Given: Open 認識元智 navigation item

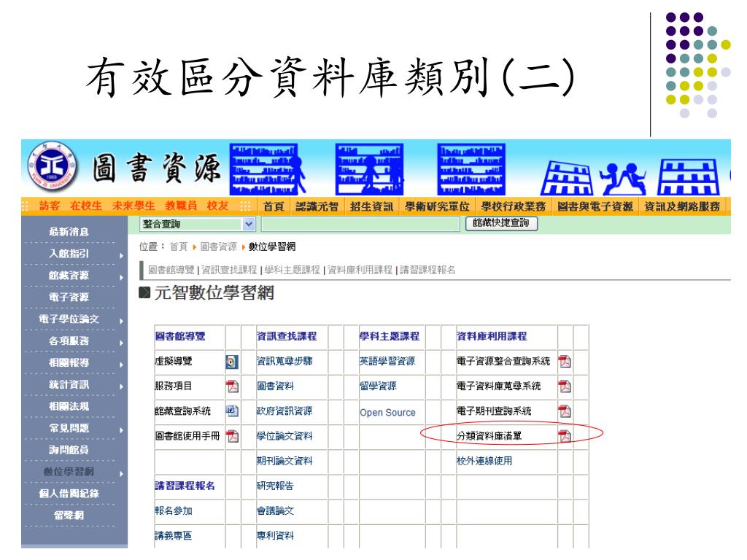Looking at the screenshot, I should [317, 206].
